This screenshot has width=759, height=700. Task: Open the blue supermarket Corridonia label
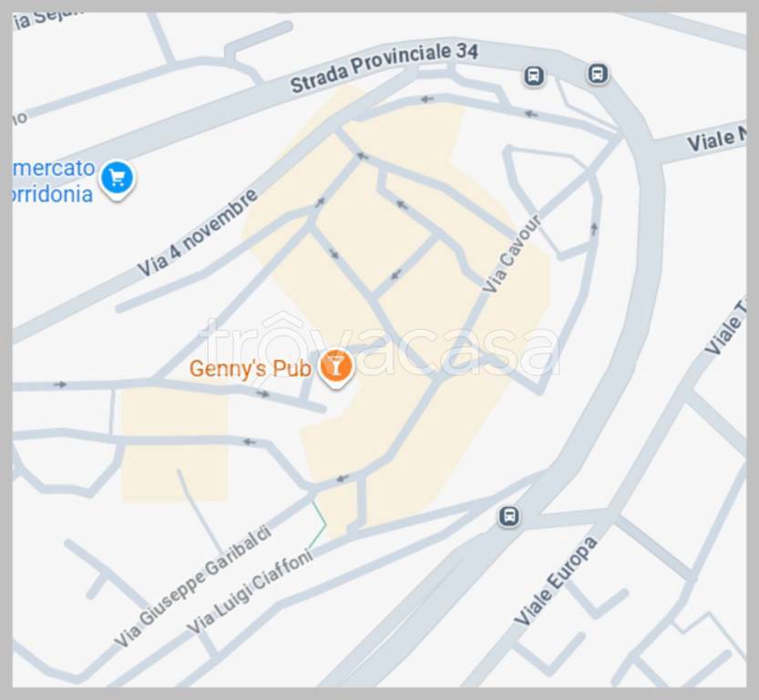coord(53,181)
